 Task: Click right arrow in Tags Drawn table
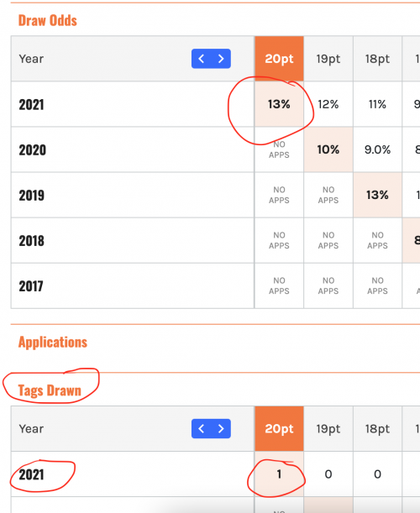pyautogui.click(x=221, y=428)
